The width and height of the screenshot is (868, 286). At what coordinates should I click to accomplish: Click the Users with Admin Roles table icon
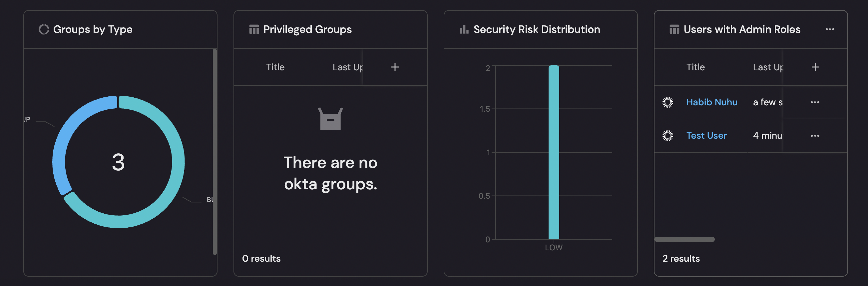[x=674, y=30]
